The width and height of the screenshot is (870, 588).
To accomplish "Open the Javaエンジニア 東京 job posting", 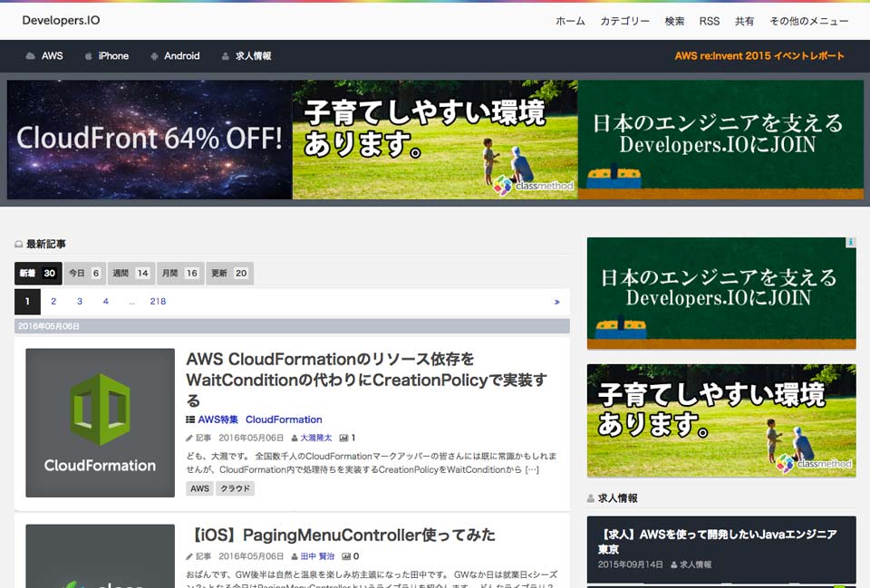I will click(x=717, y=542).
